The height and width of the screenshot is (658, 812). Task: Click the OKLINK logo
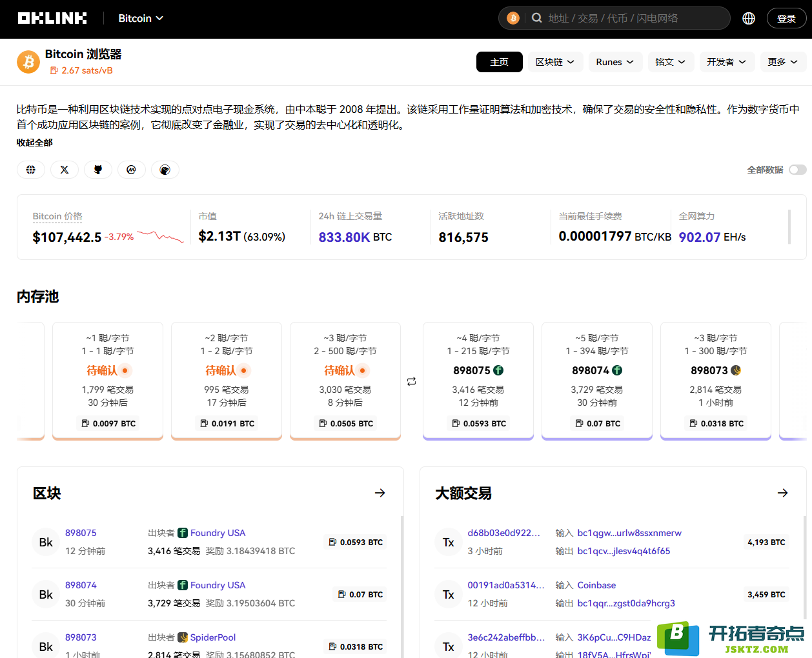click(x=52, y=18)
